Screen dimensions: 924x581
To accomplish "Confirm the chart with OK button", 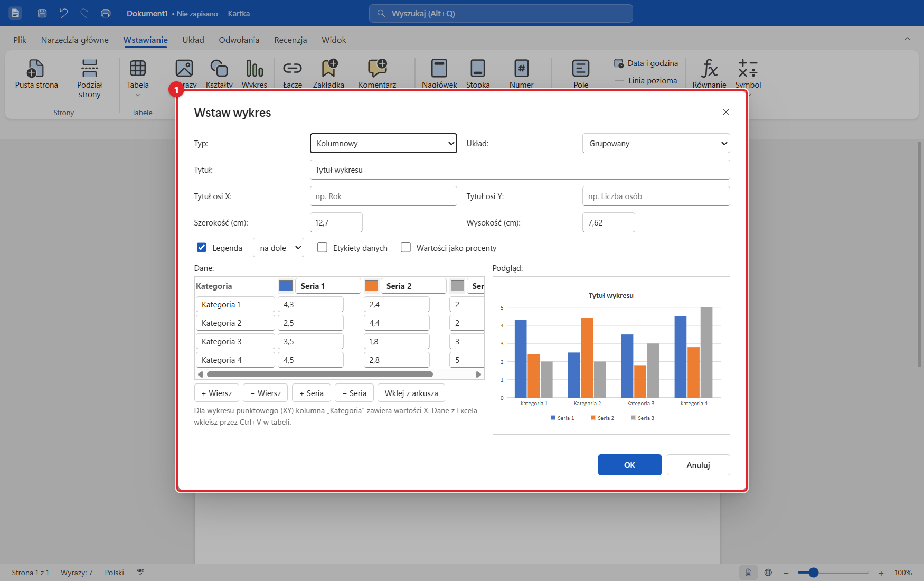I will coord(629,465).
